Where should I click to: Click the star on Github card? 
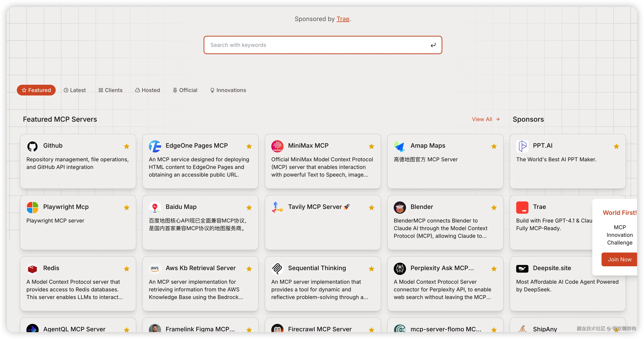(x=126, y=146)
